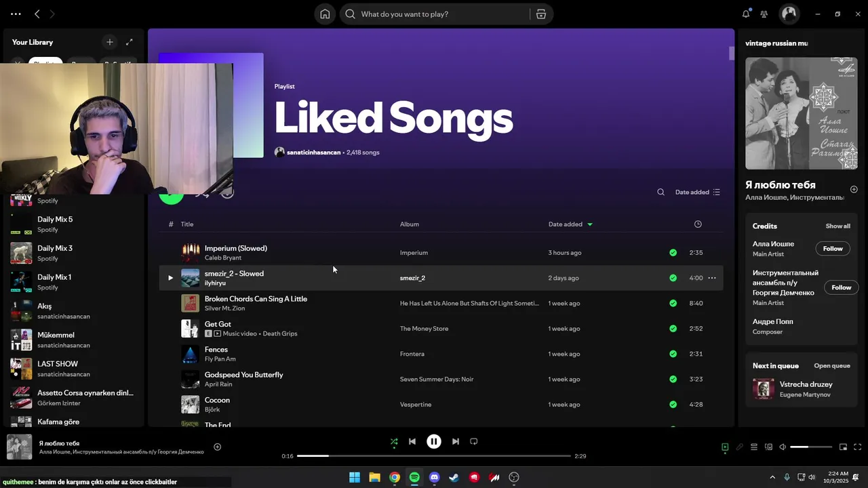Toggle liked check for Godspeed You Butterfly
Viewport: 868px width, 488px height.
click(673, 379)
